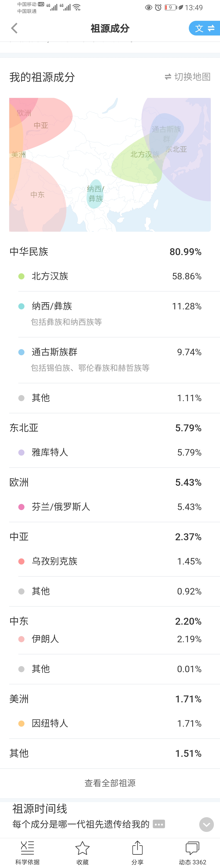
Task: Expand section with down chevron circle
Action: pyautogui.click(x=207, y=825)
